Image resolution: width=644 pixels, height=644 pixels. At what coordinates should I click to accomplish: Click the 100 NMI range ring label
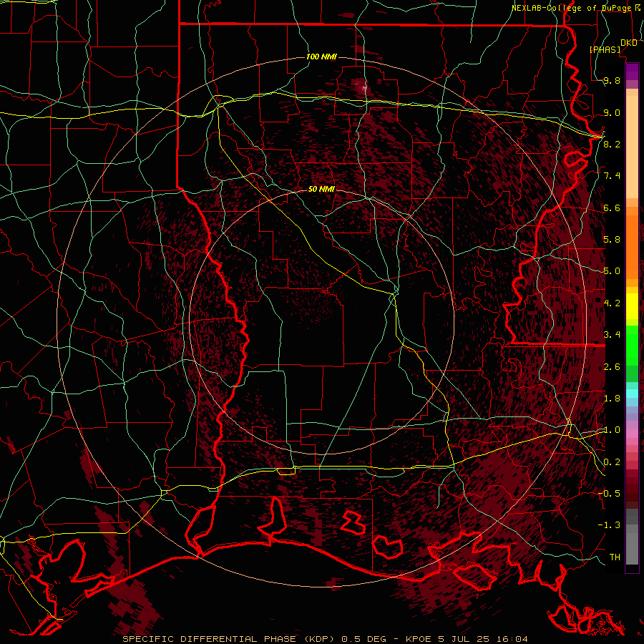321,57
